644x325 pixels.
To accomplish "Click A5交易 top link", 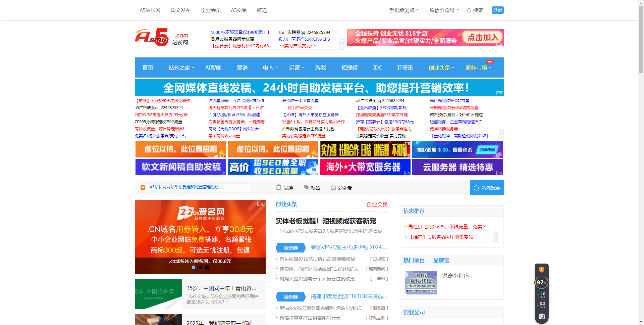I will 239,10.
